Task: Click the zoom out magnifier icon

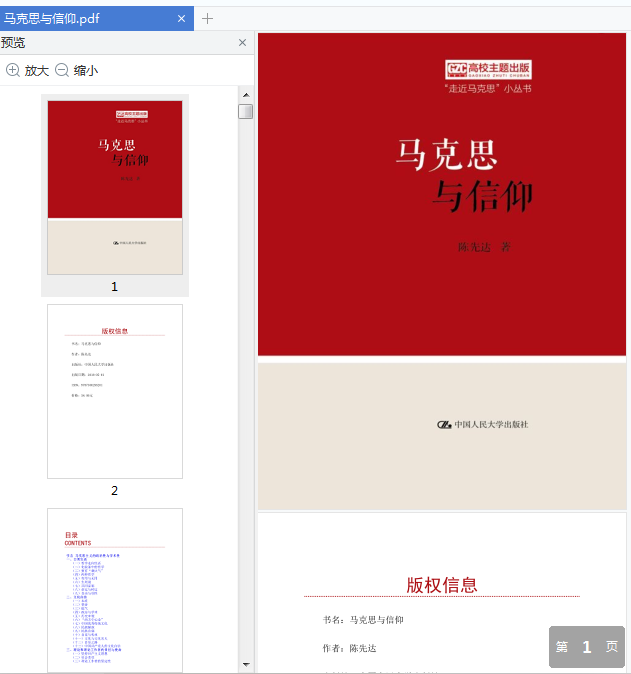Action: click(62, 70)
